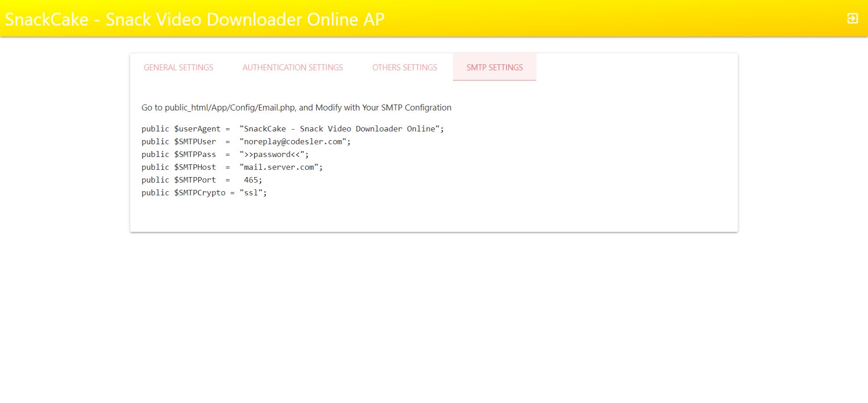
Task: Click the Email.php instruction text
Action: (296, 108)
